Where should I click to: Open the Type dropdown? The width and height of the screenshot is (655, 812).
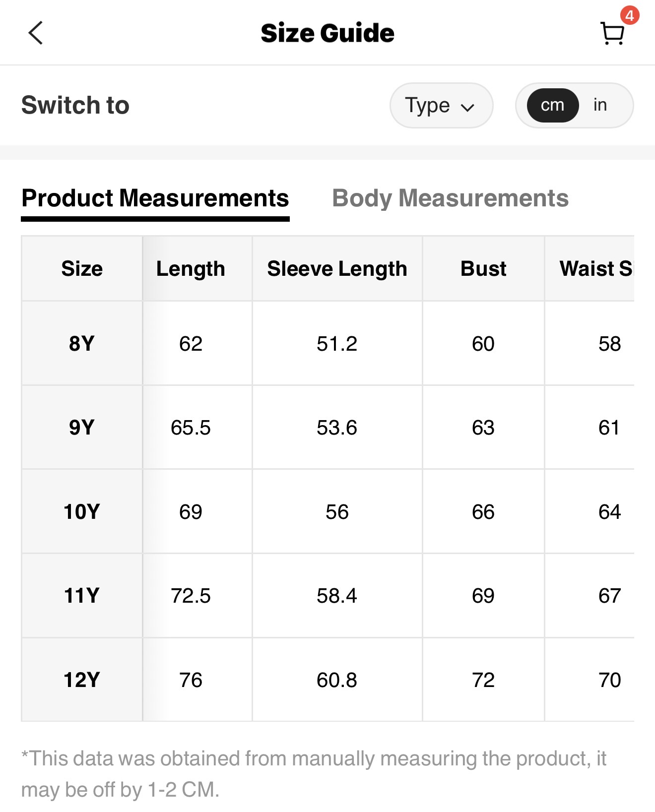(x=441, y=105)
